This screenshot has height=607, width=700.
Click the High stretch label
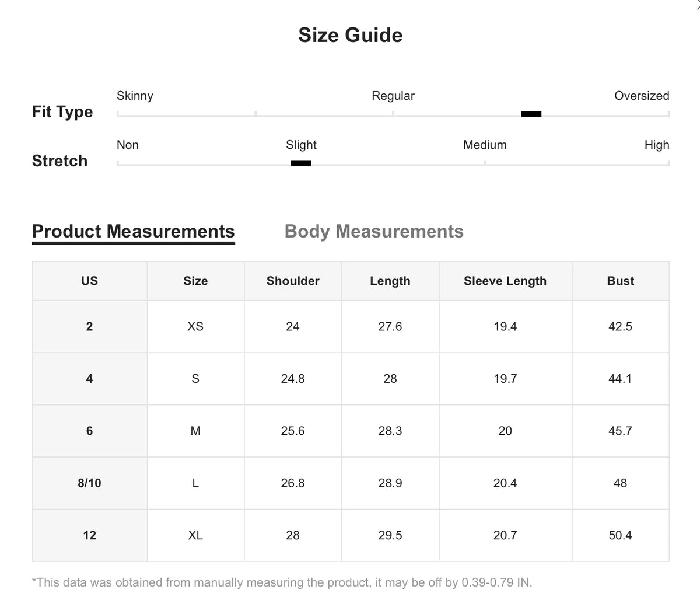point(656,145)
